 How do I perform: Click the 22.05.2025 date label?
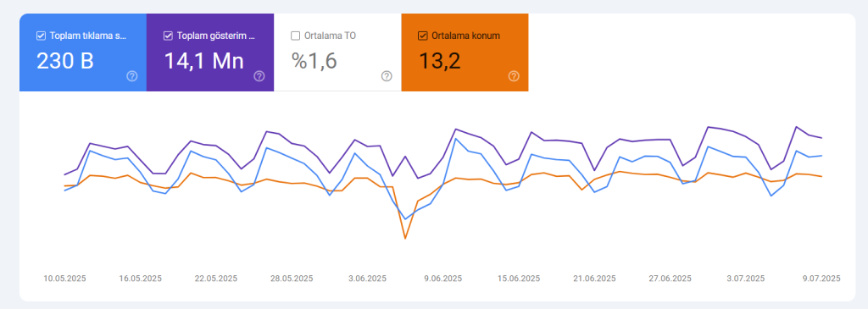point(216,278)
